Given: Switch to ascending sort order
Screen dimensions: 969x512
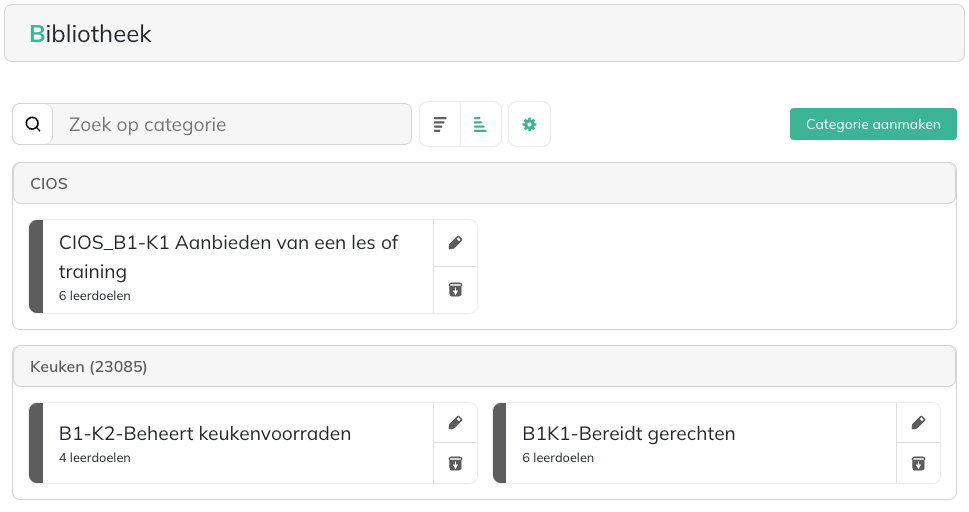Looking at the screenshot, I should (480, 124).
